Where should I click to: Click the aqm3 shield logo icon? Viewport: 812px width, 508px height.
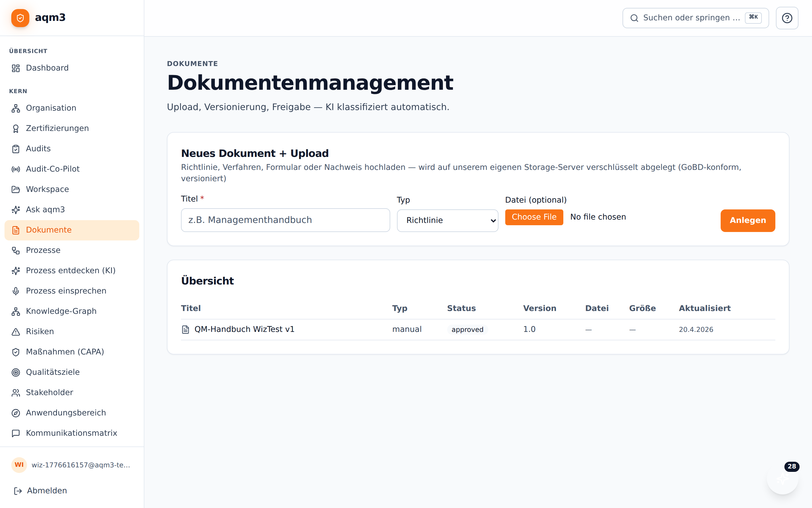click(20, 18)
